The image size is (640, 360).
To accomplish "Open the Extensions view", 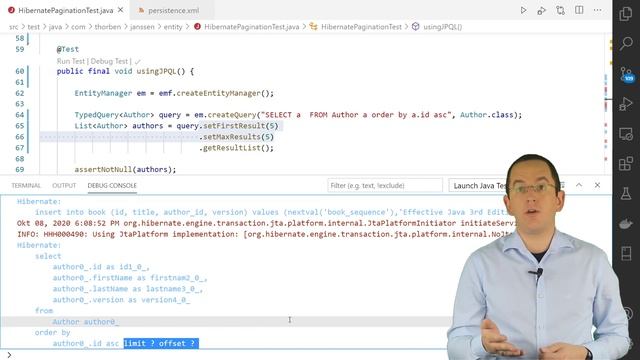I will click(x=626, y=164).
